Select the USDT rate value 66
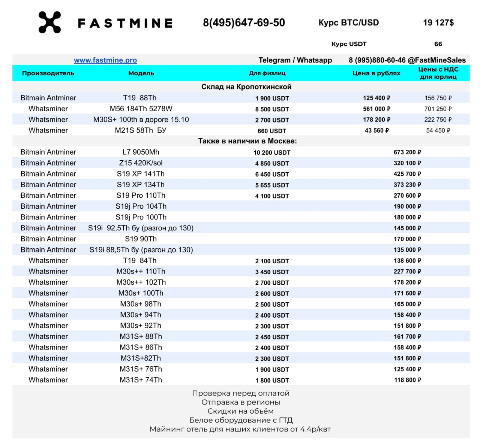This screenshot has height=448, width=480. click(438, 44)
